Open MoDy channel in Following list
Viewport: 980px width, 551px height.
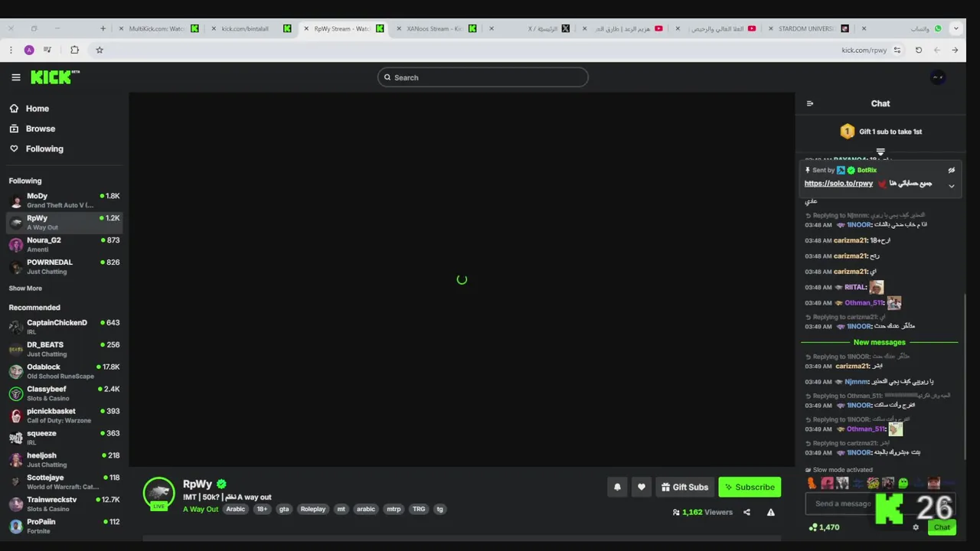pos(64,201)
